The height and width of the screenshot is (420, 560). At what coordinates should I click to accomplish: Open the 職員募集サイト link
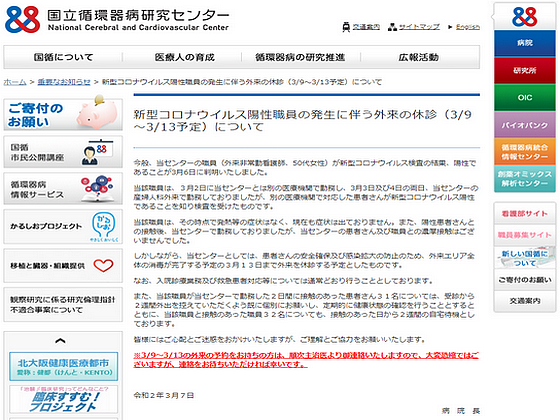[x=525, y=235]
